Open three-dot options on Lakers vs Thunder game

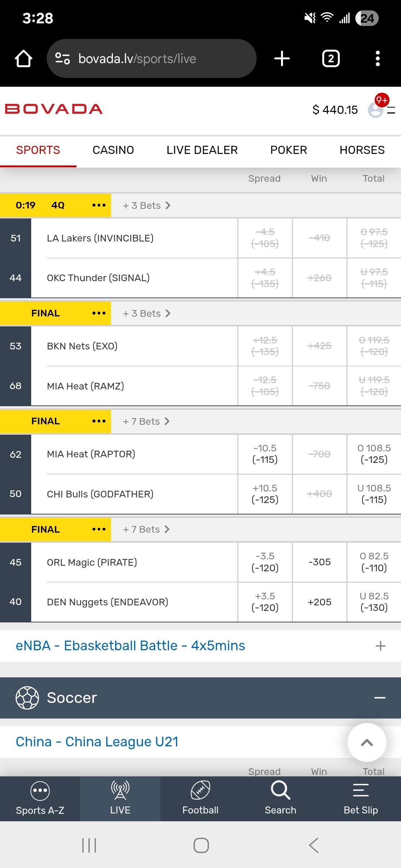[x=99, y=205]
